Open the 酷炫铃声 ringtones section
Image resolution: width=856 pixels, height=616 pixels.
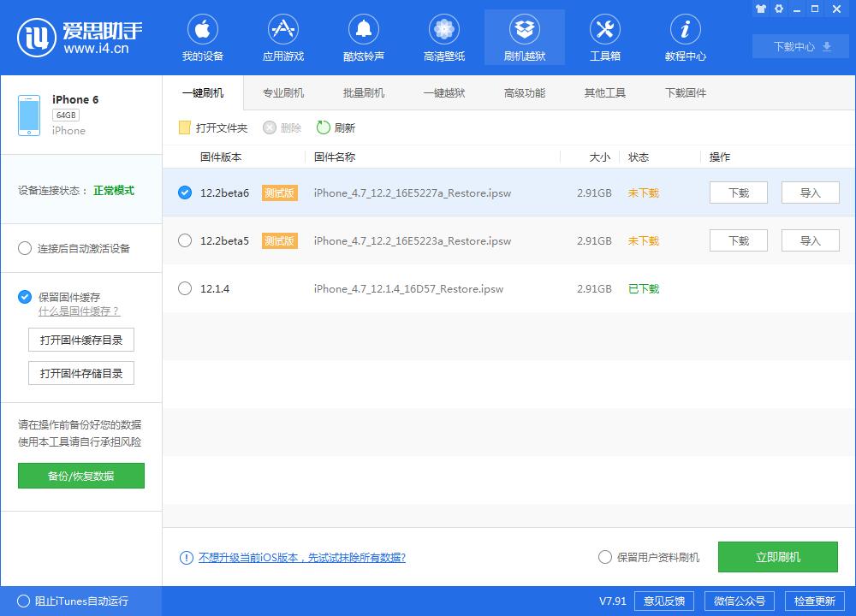363,37
